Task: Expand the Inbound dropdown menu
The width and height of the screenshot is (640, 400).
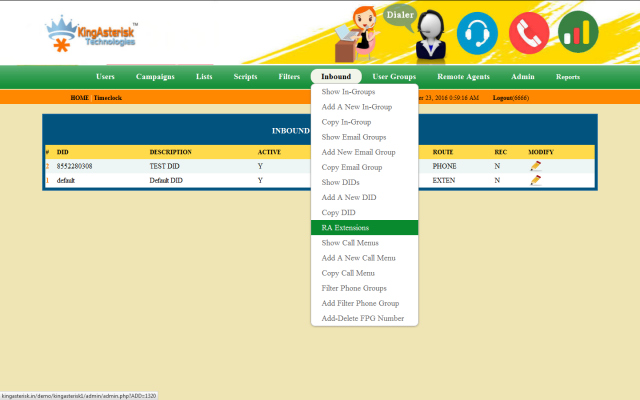Action: (x=336, y=77)
